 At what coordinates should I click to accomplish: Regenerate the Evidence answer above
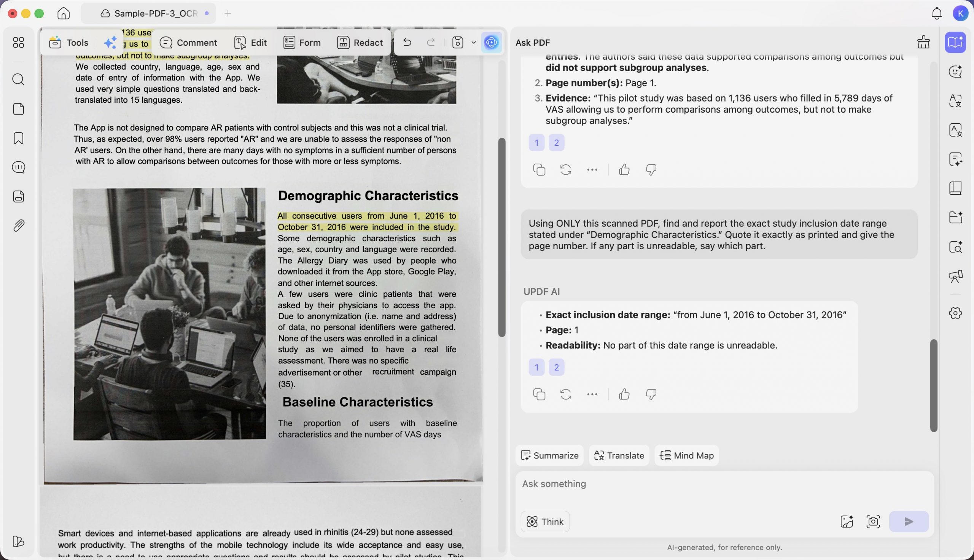coord(566,170)
